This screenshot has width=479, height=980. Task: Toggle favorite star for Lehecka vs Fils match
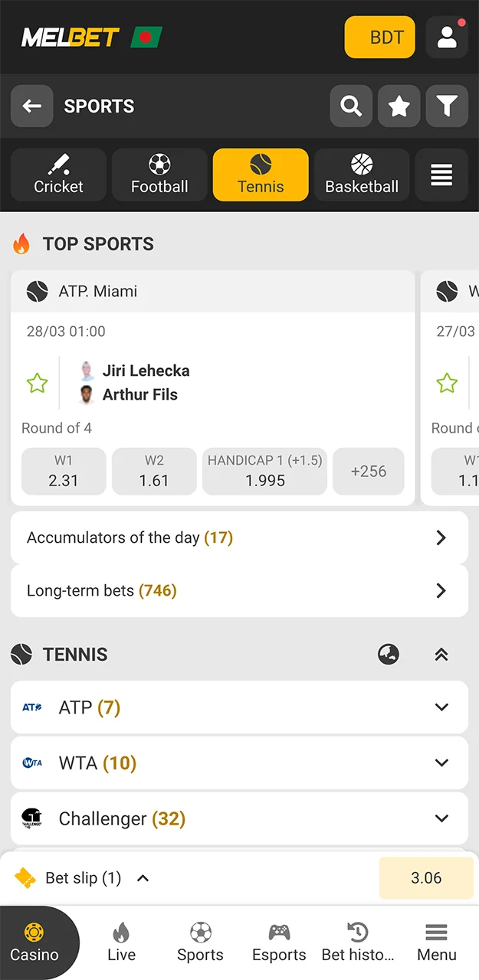point(37,383)
